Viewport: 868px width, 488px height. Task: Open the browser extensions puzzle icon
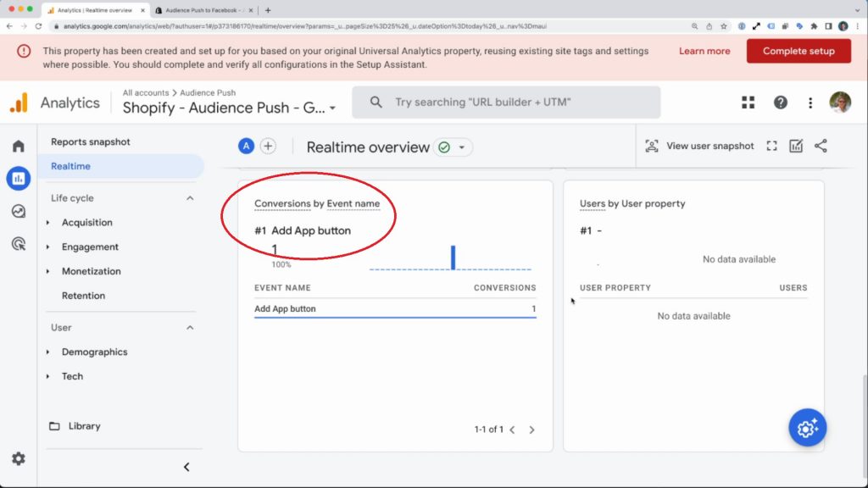[x=814, y=26]
